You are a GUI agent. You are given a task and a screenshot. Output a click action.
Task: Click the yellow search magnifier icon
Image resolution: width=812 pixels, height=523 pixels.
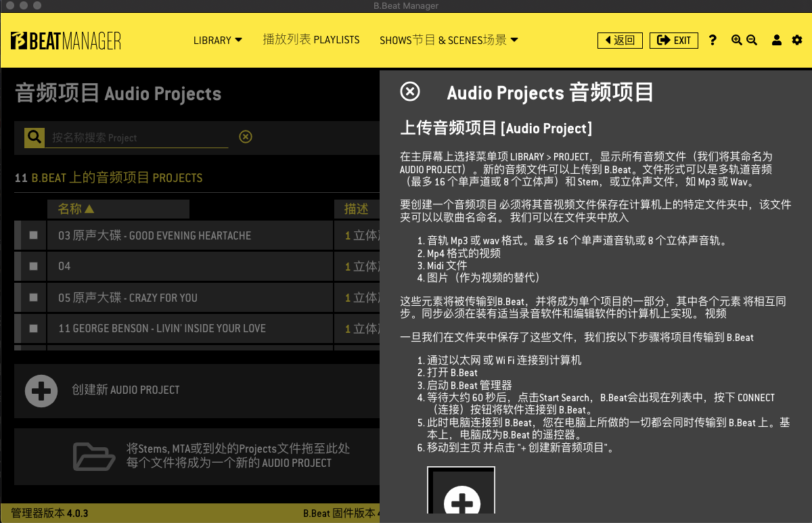tap(35, 137)
